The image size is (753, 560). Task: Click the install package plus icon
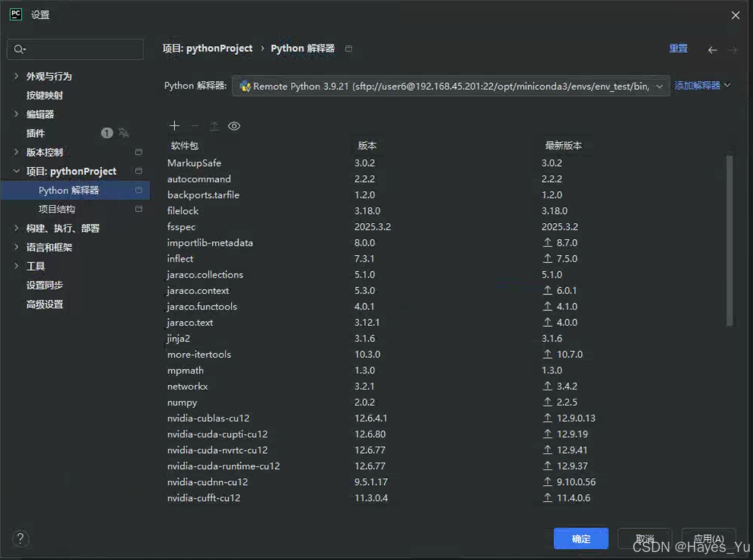(x=175, y=126)
